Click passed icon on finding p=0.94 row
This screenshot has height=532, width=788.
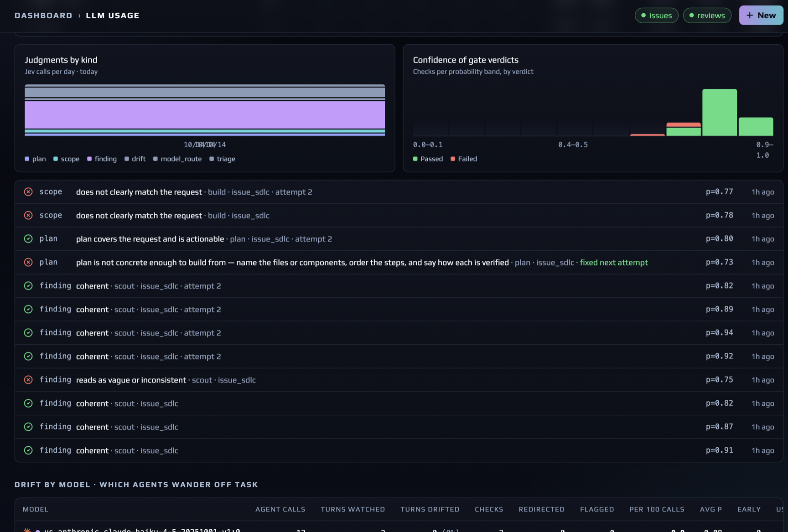coord(28,333)
